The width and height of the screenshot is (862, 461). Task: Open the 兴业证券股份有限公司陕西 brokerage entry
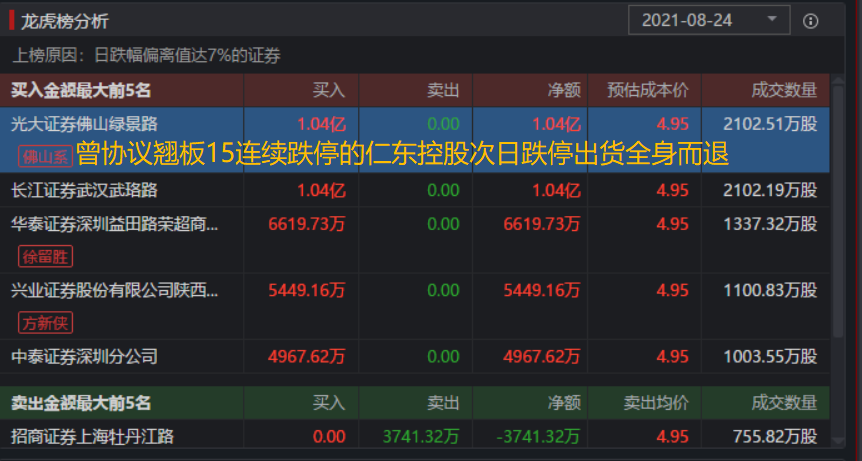coord(114,290)
